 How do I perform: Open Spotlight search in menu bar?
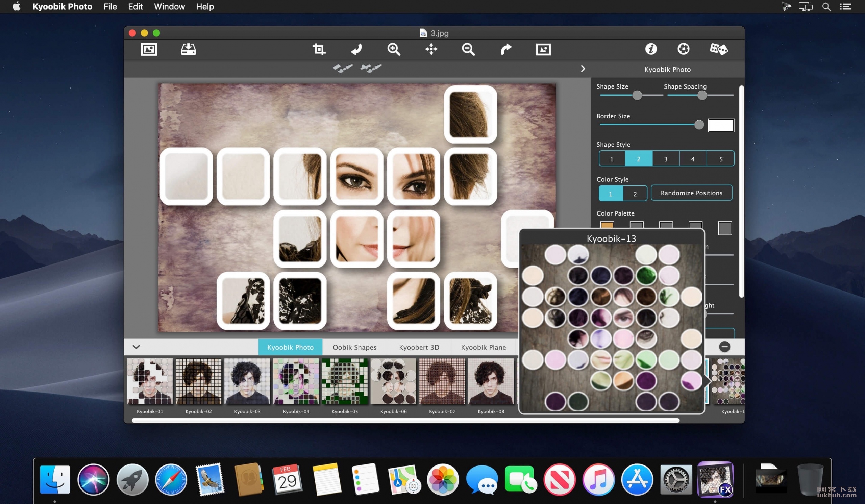tap(826, 6)
